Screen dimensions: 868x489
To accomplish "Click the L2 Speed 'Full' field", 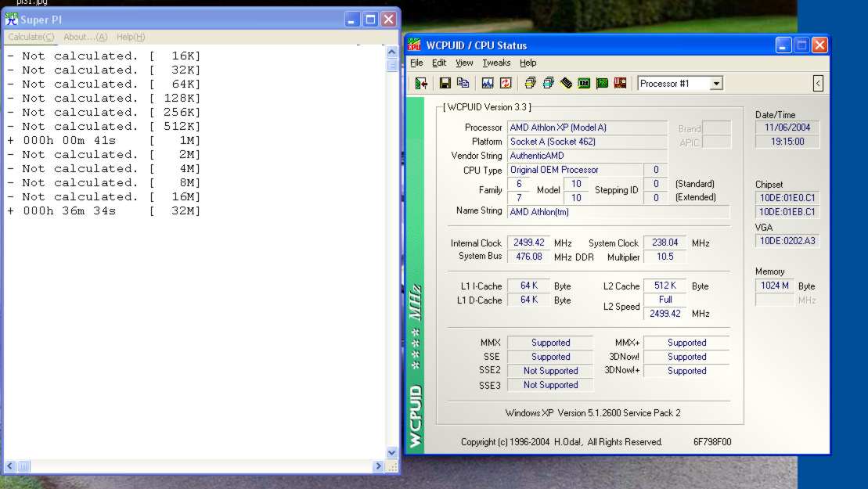I will [665, 299].
